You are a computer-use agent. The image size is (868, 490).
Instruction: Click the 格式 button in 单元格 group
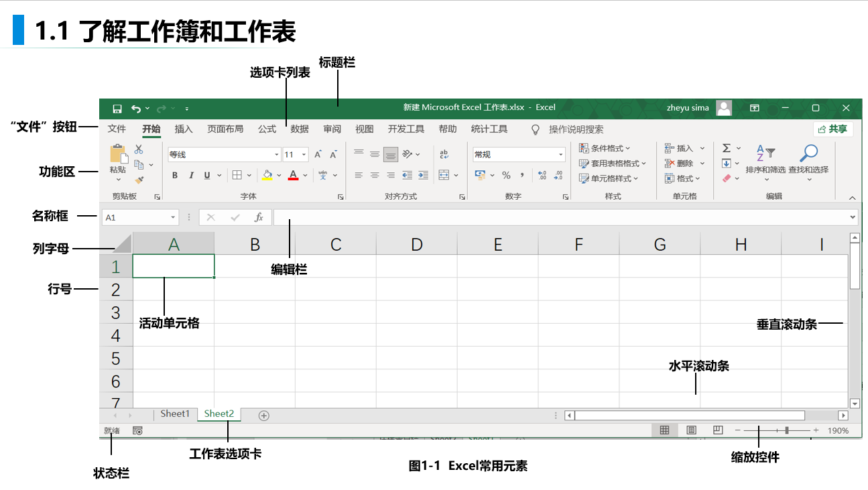(682, 178)
